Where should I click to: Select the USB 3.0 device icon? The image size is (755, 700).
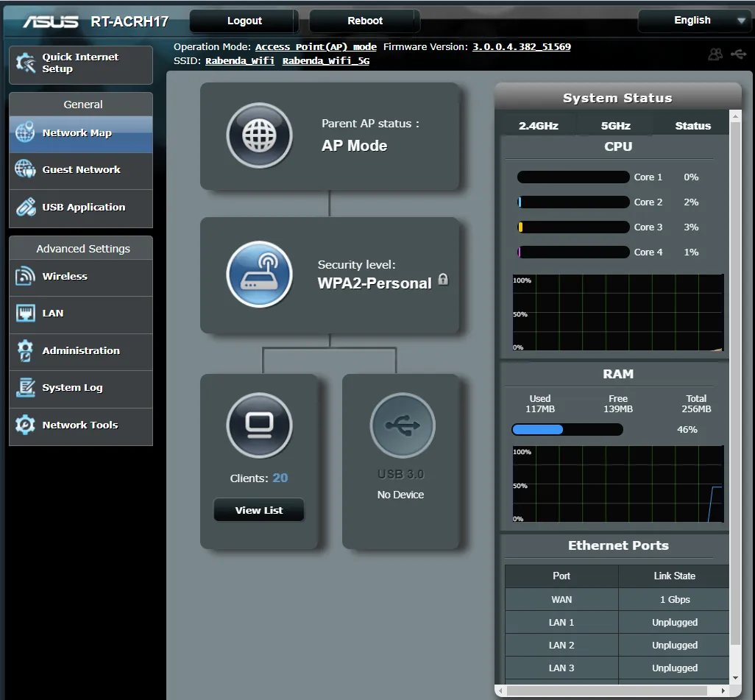click(403, 425)
